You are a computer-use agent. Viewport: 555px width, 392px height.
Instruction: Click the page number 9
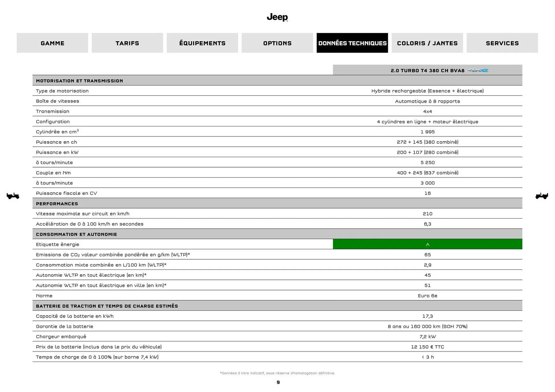[x=278, y=382]
